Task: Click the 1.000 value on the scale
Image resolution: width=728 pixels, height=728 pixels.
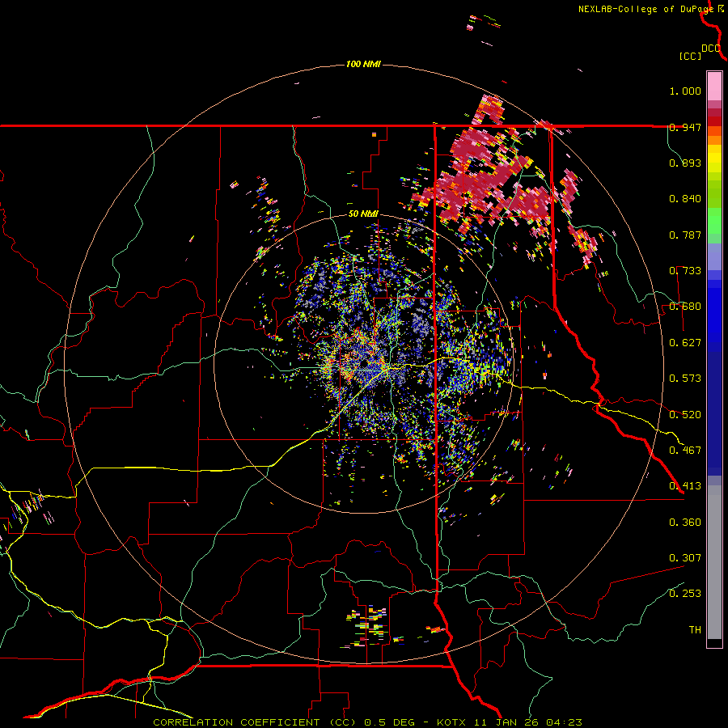Action: pyautogui.click(x=685, y=91)
